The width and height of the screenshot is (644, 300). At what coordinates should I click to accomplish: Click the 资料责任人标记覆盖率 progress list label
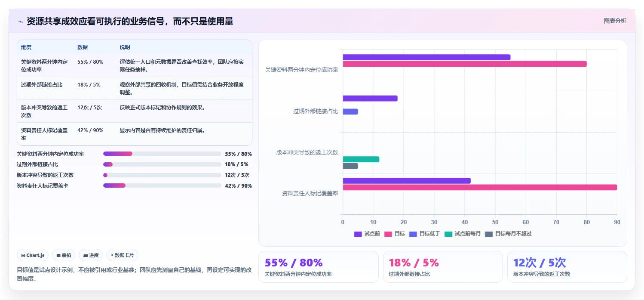pos(43,186)
